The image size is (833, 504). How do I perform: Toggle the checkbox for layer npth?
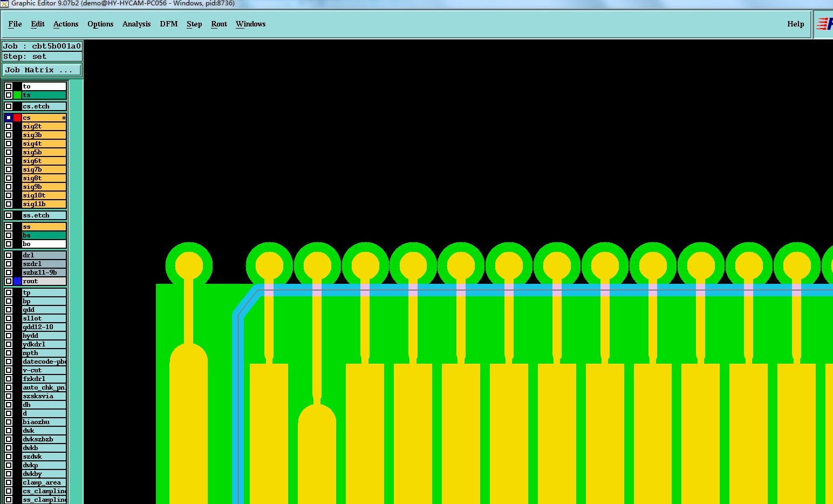(9, 353)
